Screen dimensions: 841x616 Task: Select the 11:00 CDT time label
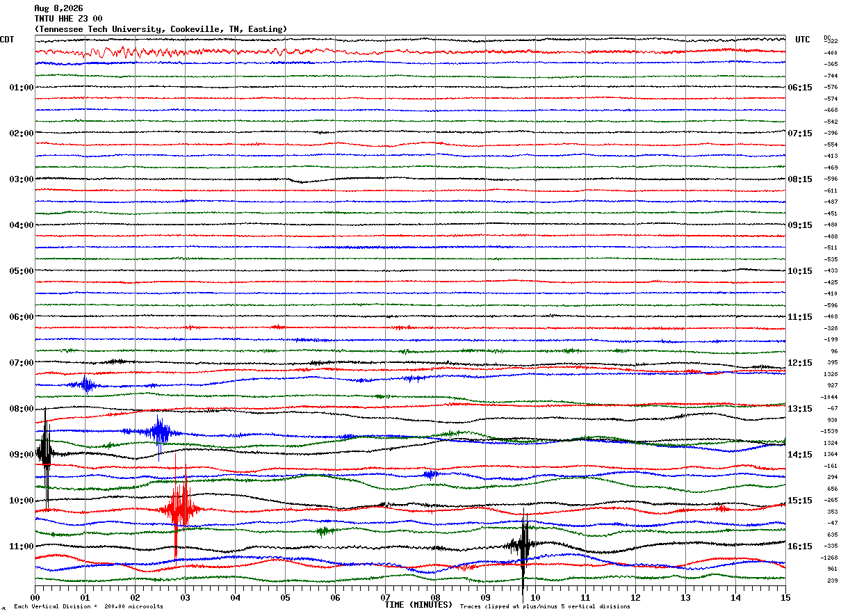pos(22,546)
